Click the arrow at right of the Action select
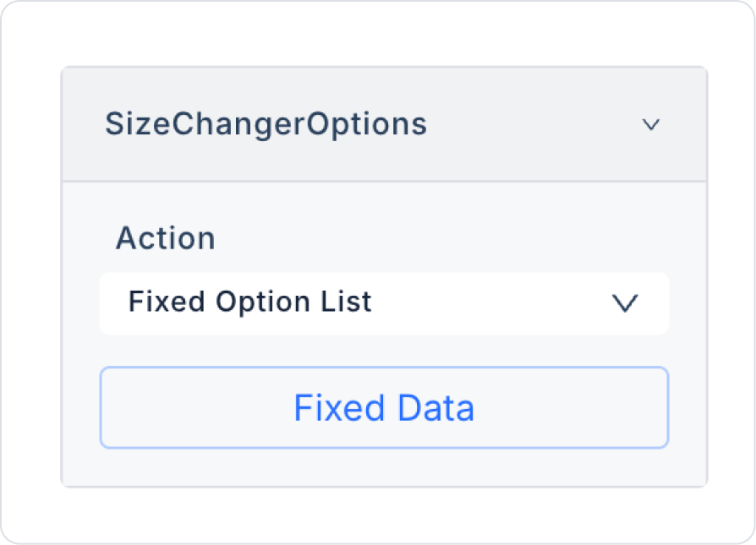The height and width of the screenshot is (545, 756). click(x=625, y=302)
